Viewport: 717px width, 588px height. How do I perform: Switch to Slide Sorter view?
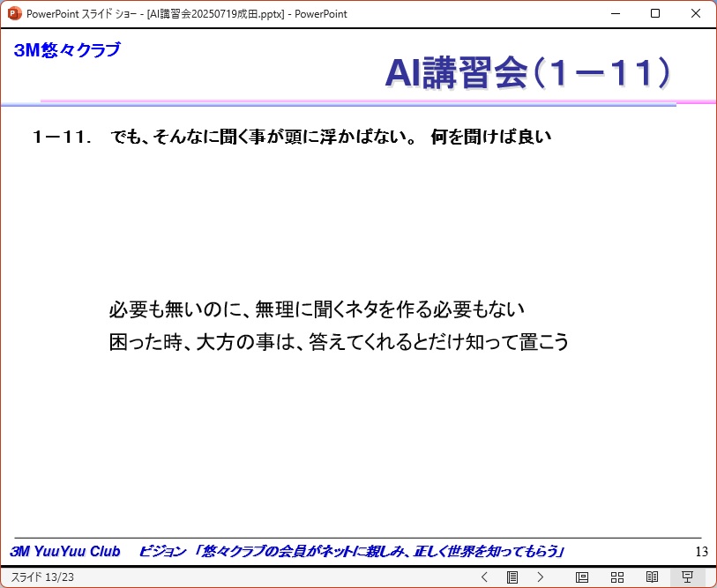[x=617, y=577]
